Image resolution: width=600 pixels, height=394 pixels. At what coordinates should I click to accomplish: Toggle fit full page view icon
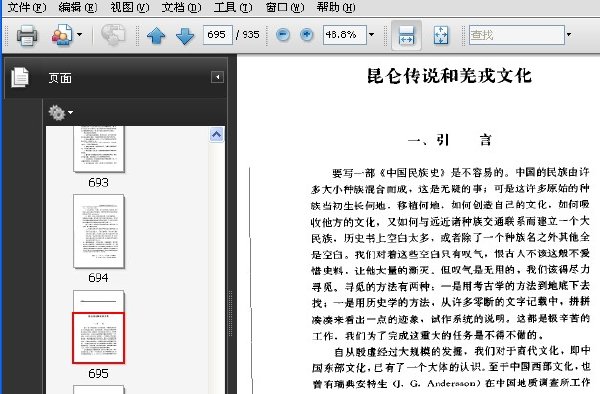point(441,35)
